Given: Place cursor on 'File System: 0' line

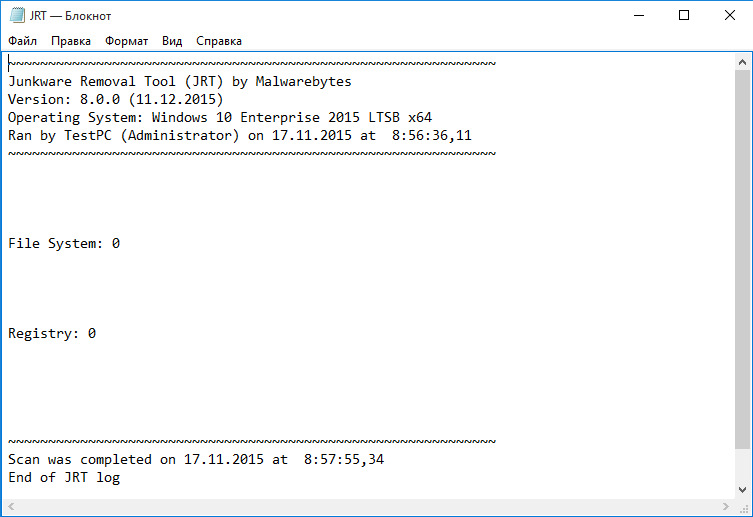Looking at the screenshot, I should pyautogui.click(x=64, y=244).
